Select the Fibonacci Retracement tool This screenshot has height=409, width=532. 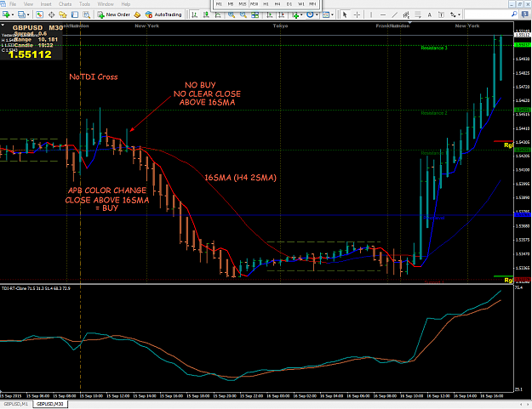[x=418, y=14]
